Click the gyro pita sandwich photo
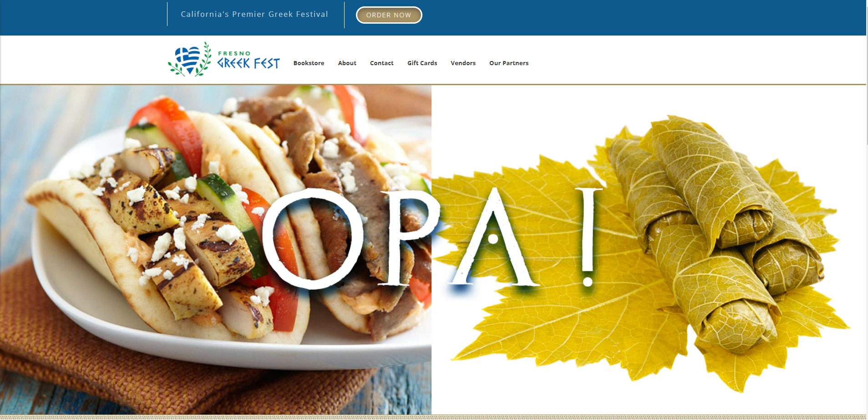 pos(216,250)
